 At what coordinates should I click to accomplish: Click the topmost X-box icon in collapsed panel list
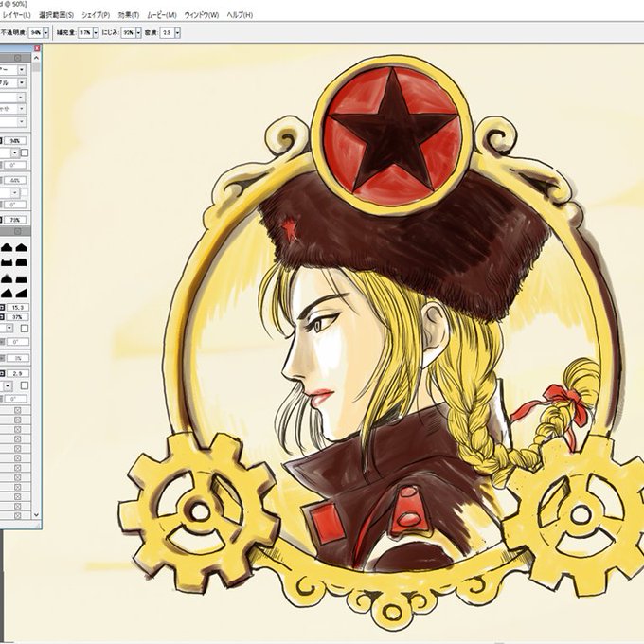tap(18, 410)
